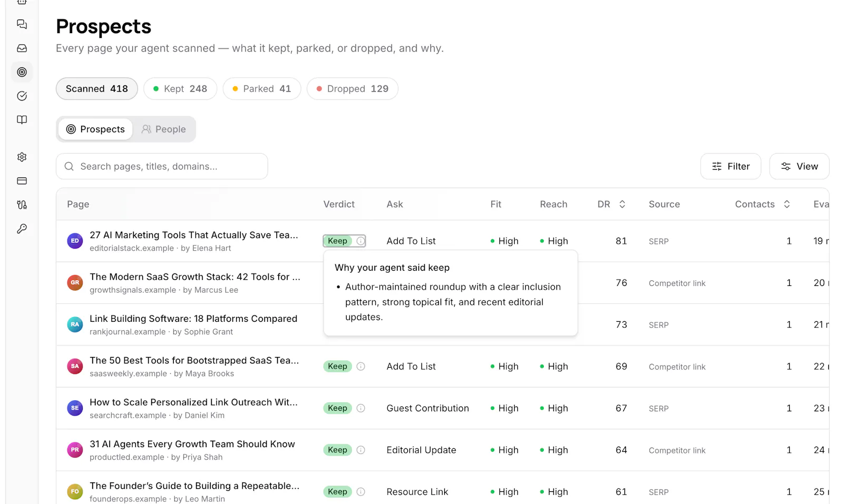Select the prospects target sidebar icon
Image resolution: width=843 pixels, height=504 pixels.
click(x=22, y=72)
